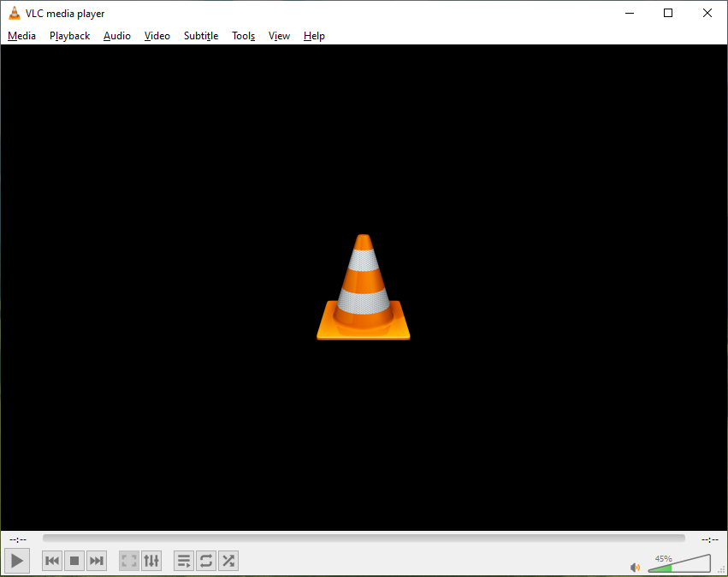The image size is (728, 577).
Task: Open the Playback menu
Action: point(69,36)
